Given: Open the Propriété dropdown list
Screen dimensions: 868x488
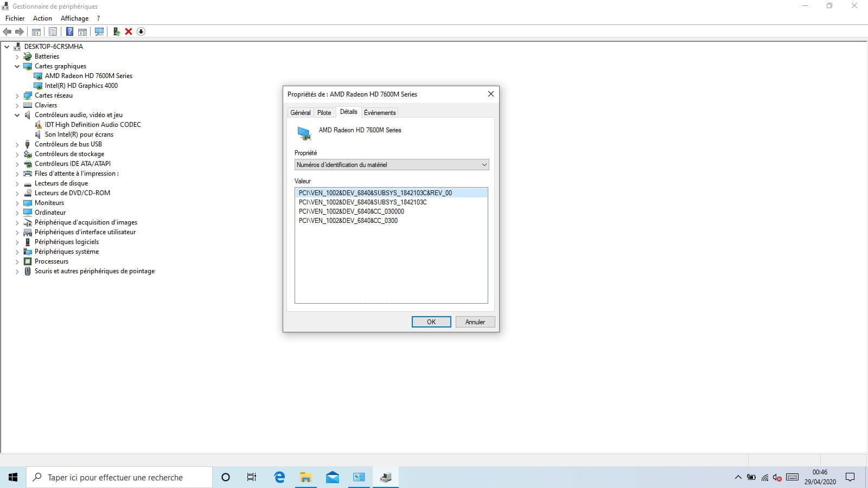Looking at the screenshot, I should click(392, 165).
